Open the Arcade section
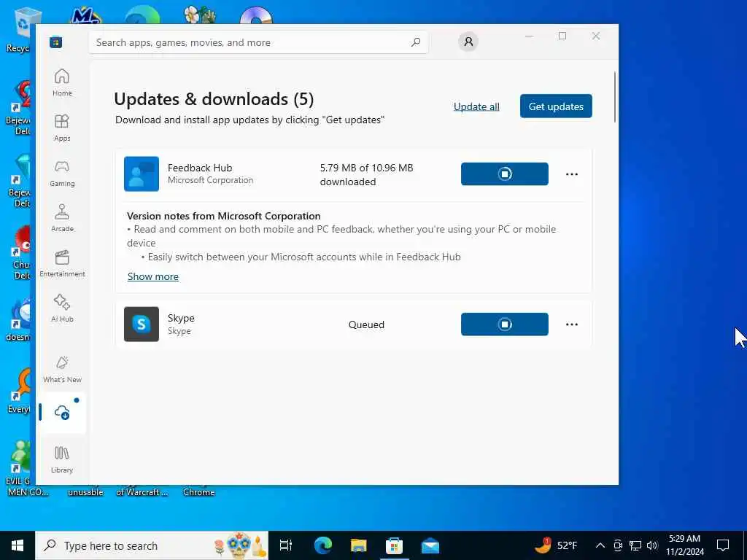 (x=62, y=218)
